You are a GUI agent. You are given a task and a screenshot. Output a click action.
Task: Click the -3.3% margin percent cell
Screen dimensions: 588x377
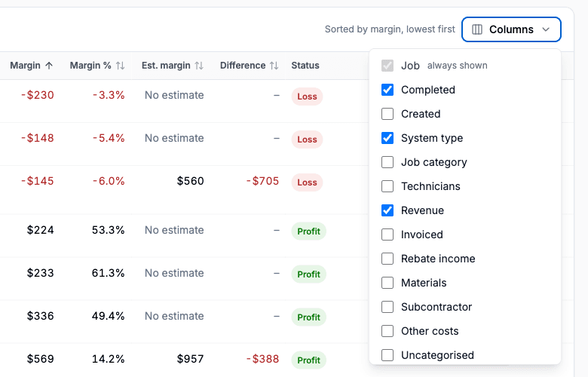point(109,95)
